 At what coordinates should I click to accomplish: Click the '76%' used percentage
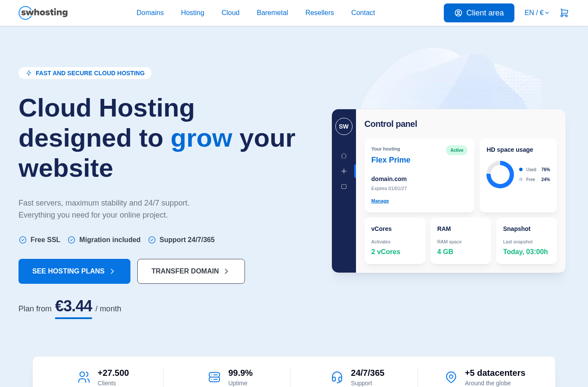click(x=546, y=169)
